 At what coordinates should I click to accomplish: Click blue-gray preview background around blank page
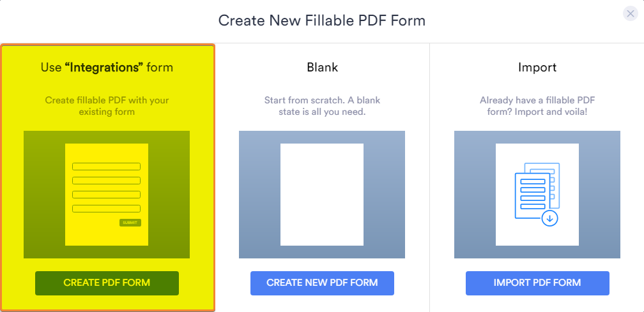(259, 195)
